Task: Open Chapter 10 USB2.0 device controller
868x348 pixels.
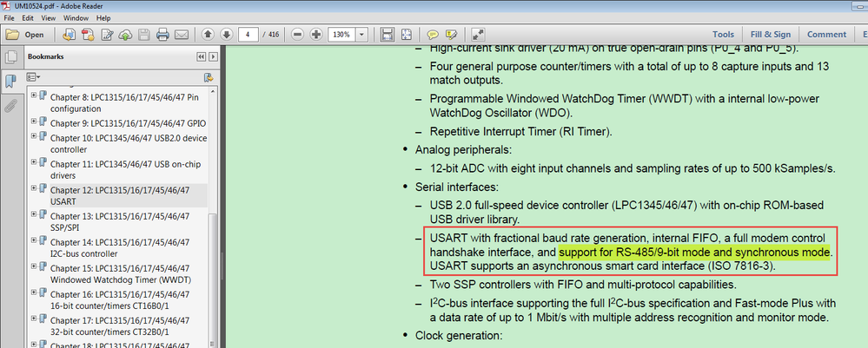Action: pos(129,144)
